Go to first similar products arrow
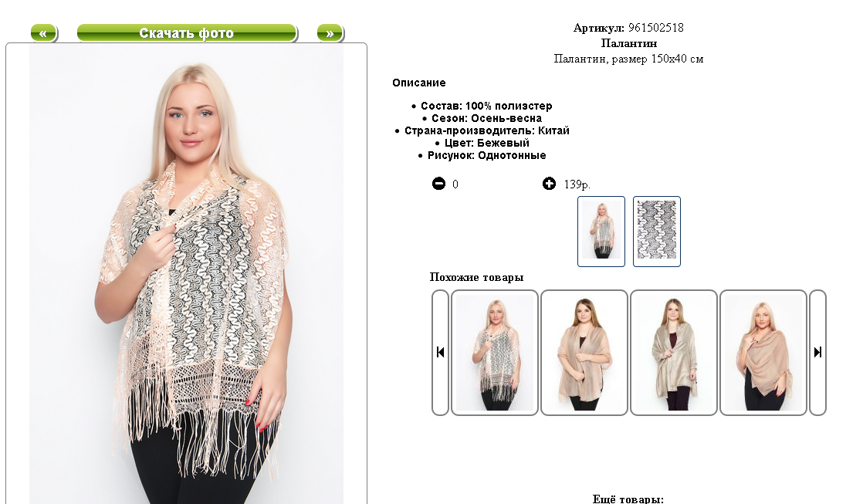The height and width of the screenshot is (504, 863). click(440, 353)
